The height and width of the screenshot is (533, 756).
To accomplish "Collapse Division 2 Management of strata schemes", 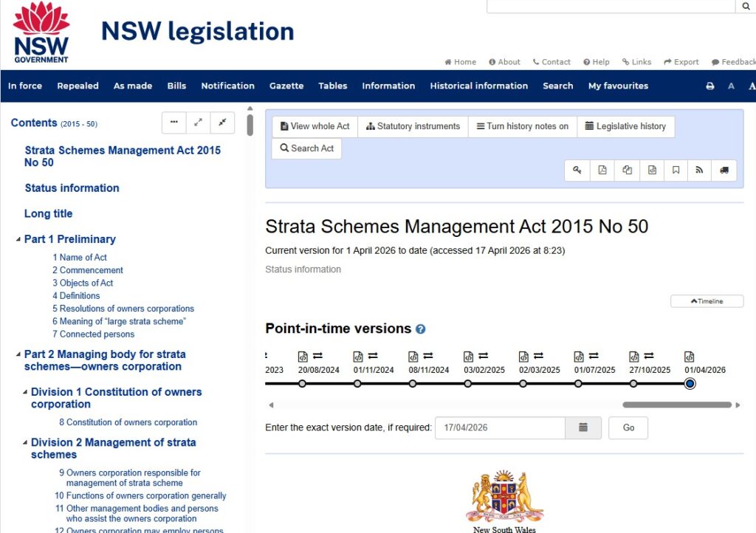I will [25, 441].
